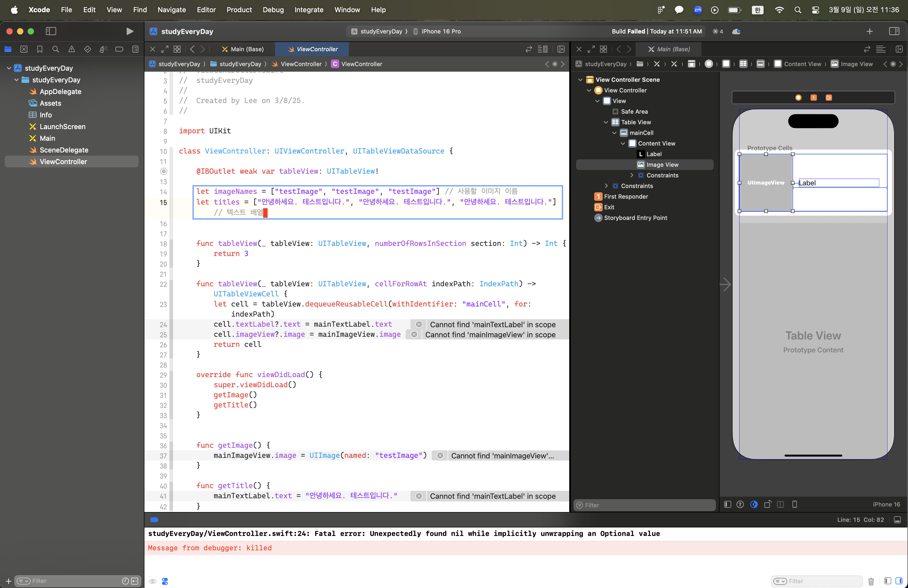This screenshot has height=588, width=908.
Task: Open the Bookmark navigator icon
Action: 40,49
